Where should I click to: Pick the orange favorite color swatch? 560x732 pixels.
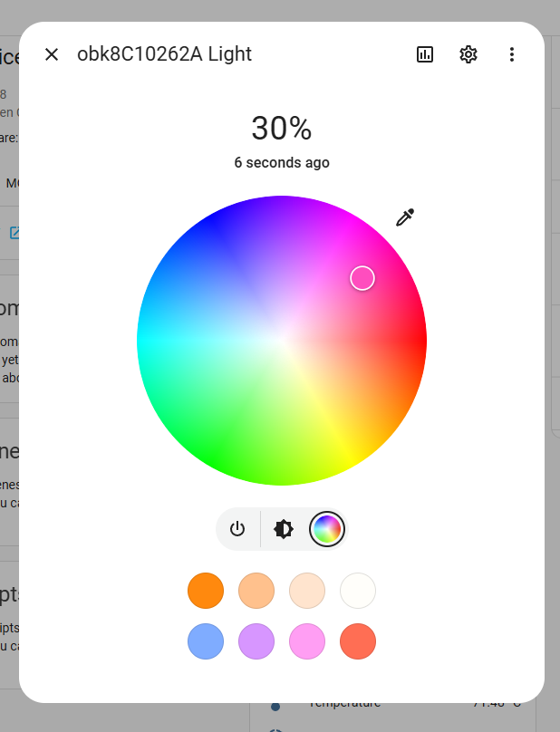tap(206, 591)
